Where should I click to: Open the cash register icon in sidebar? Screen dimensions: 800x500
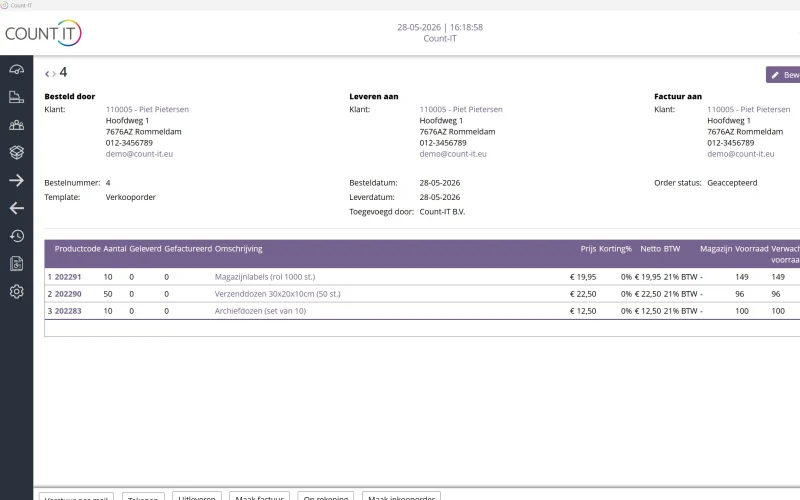[x=16, y=97]
